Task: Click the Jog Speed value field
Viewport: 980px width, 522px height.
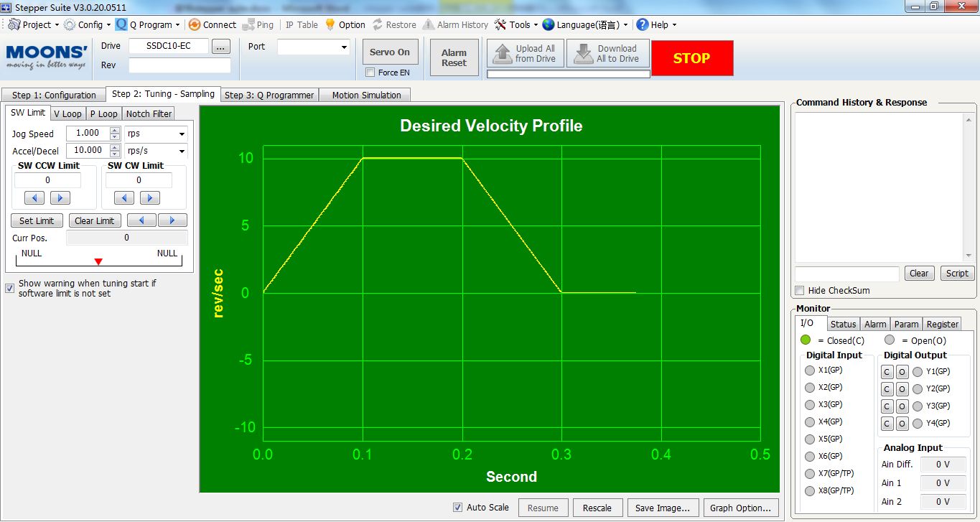Action: pyautogui.click(x=88, y=134)
